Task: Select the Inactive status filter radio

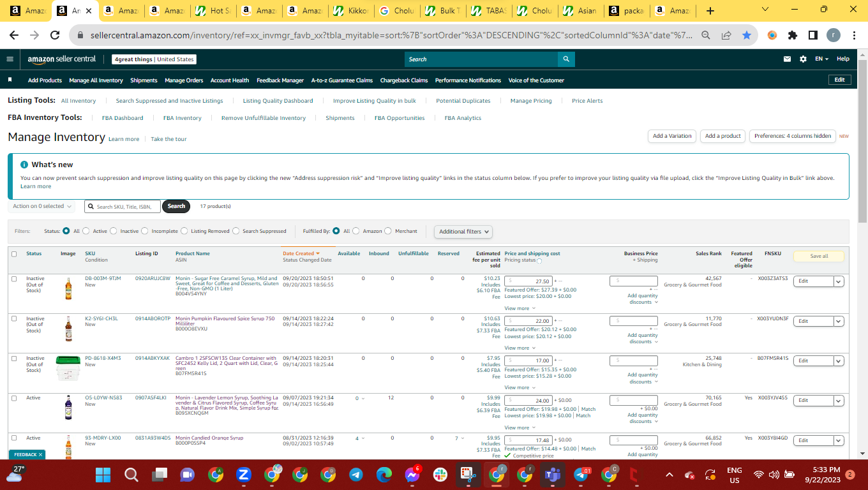Action: (114, 231)
